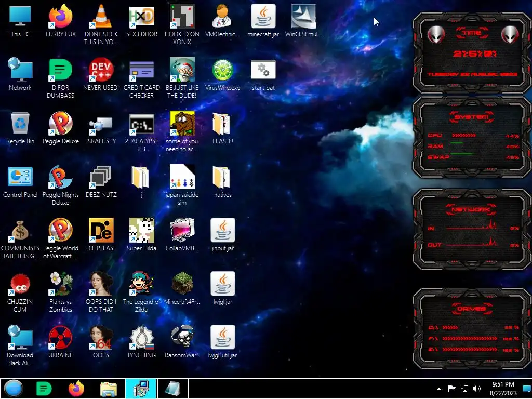Screen dimensions: 532x399
Task: Select the Firefox icon labeled FURRY FUX
Action: pos(60,21)
